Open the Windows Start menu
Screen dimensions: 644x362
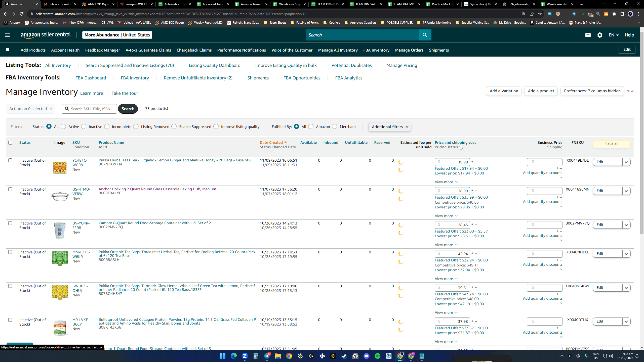[x=222, y=356]
